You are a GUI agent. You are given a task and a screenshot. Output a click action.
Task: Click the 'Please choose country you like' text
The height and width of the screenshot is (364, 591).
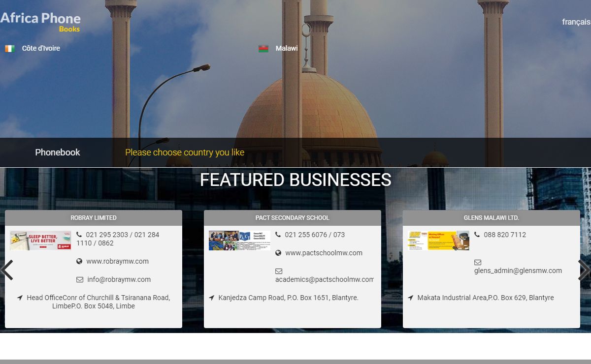point(185,152)
